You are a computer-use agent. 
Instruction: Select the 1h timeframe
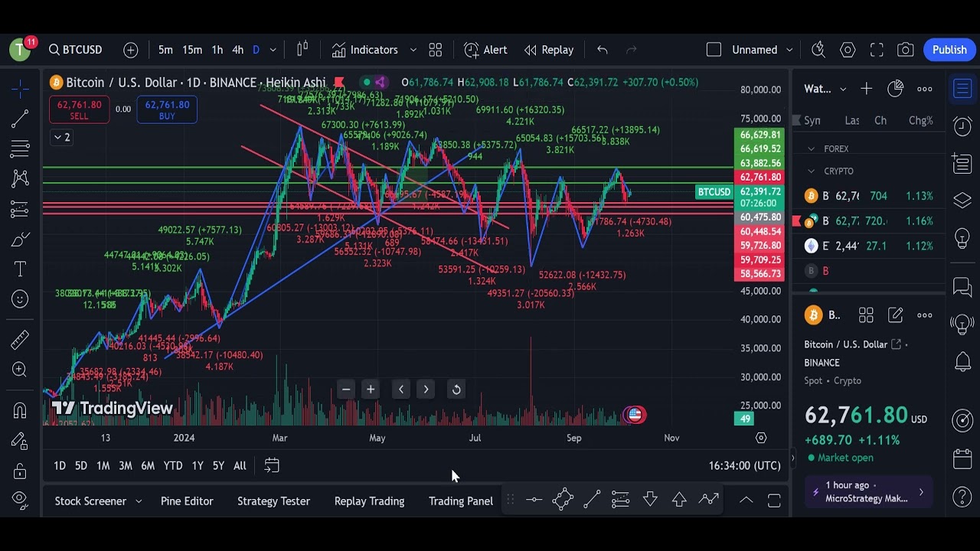(x=217, y=50)
